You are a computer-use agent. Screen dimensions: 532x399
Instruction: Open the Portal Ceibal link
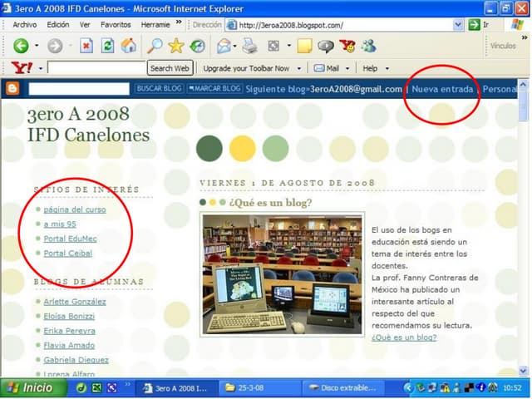pos(67,253)
